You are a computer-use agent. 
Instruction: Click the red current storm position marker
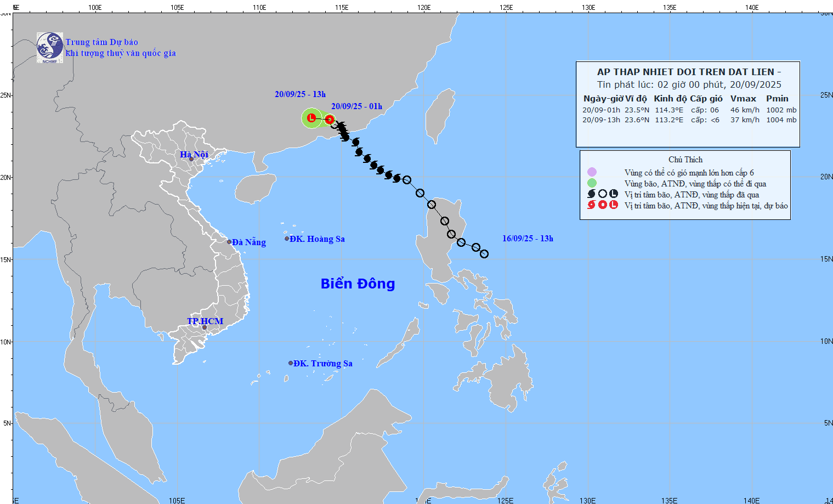coord(329,119)
